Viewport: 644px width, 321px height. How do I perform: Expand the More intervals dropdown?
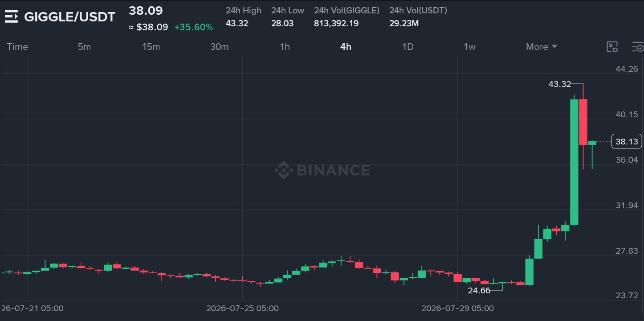[542, 47]
